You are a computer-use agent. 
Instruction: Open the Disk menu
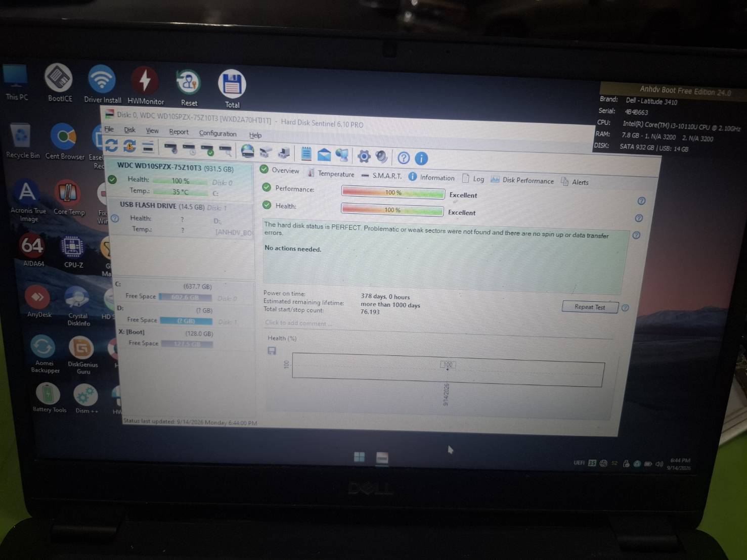[129, 130]
